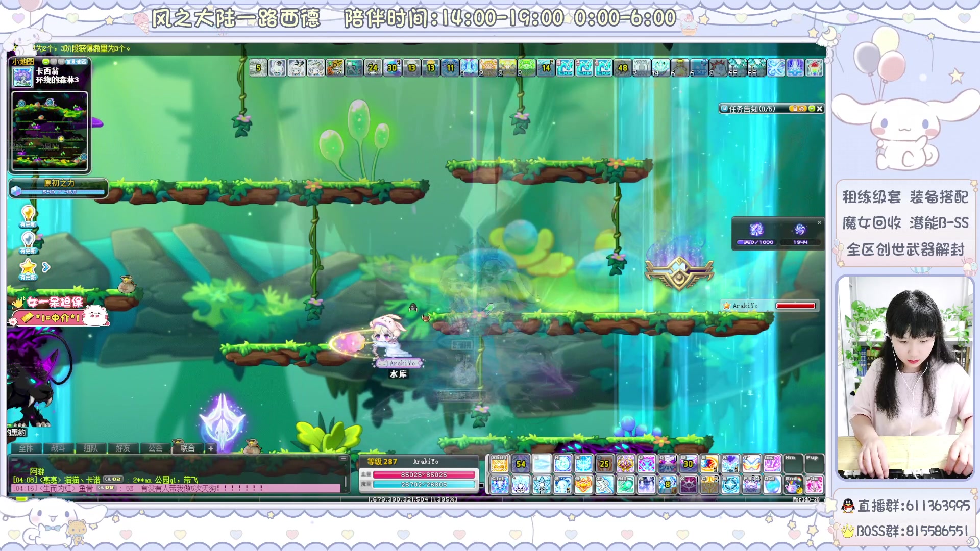Click the 等级 287 level label
980x551 pixels.
click(382, 461)
